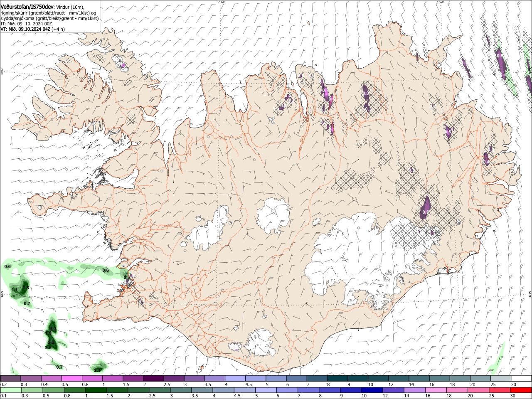Click the 1.1 rainfall value offshore

[15, 290]
